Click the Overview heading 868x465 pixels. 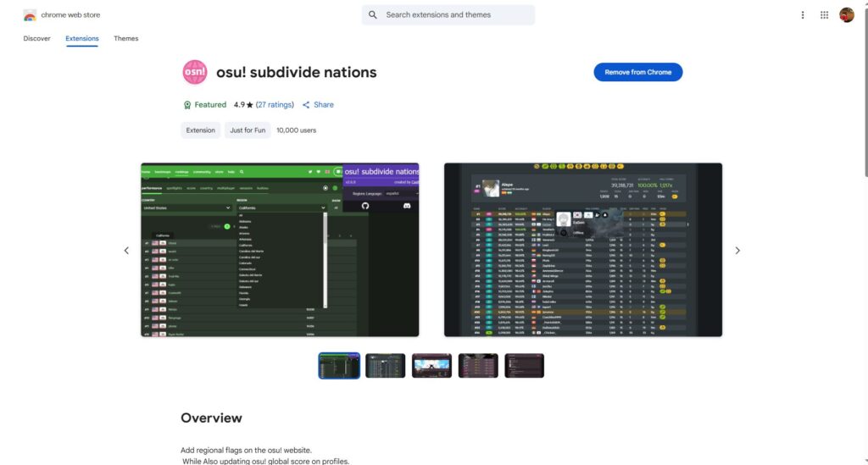click(211, 418)
